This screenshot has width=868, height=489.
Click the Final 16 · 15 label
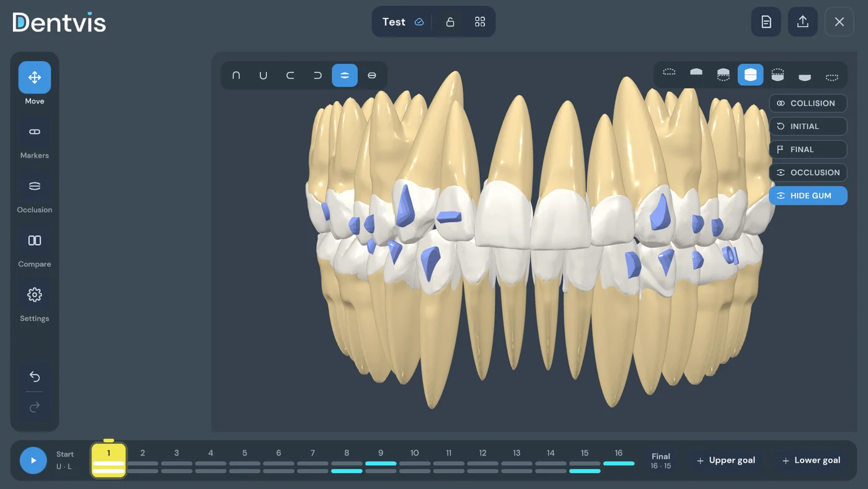tap(661, 460)
